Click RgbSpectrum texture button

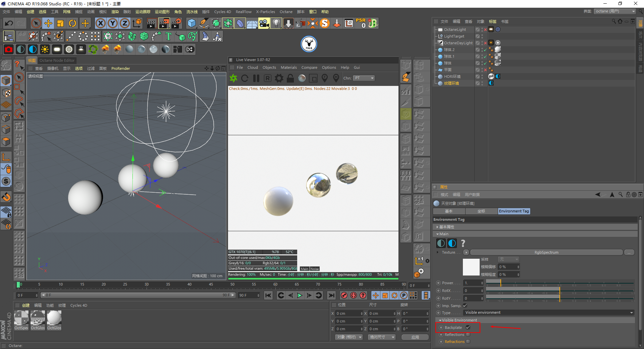(x=546, y=252)
